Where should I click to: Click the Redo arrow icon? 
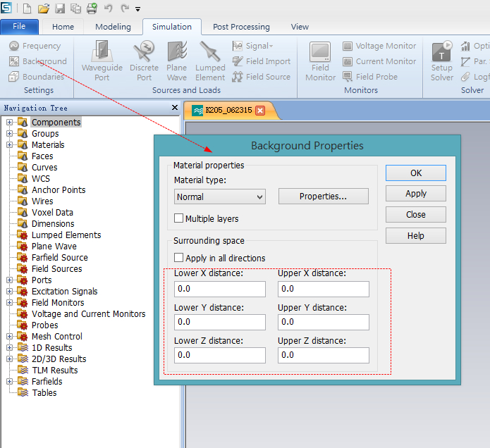(125, 8)
